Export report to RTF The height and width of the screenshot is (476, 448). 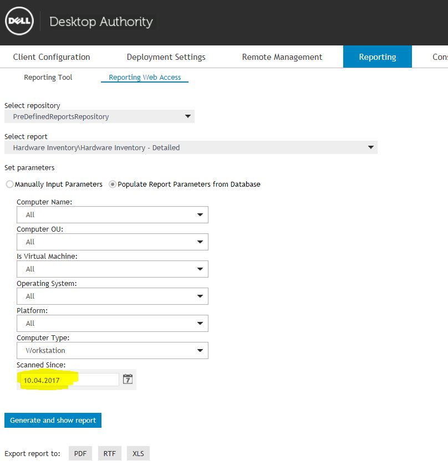[x=110, y=453]
